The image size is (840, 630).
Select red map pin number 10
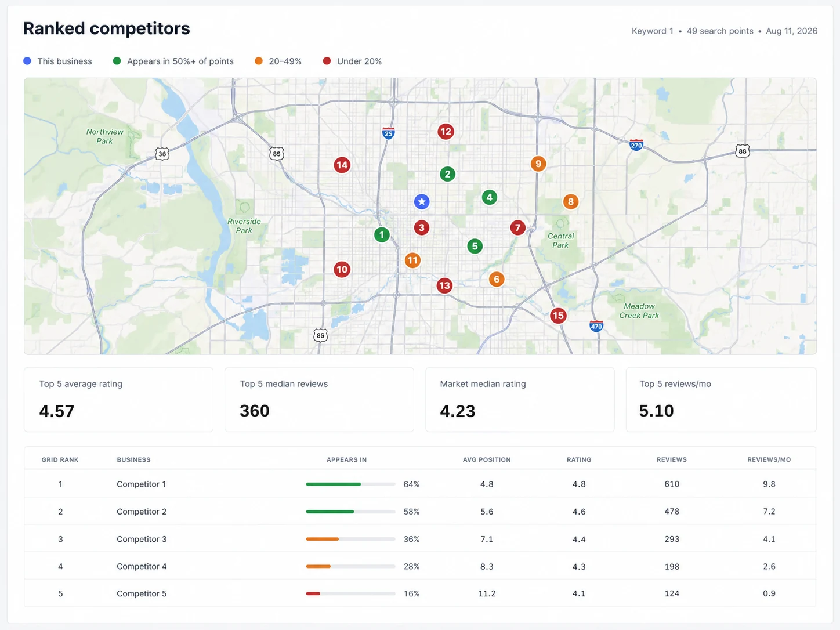pos(342,269)
